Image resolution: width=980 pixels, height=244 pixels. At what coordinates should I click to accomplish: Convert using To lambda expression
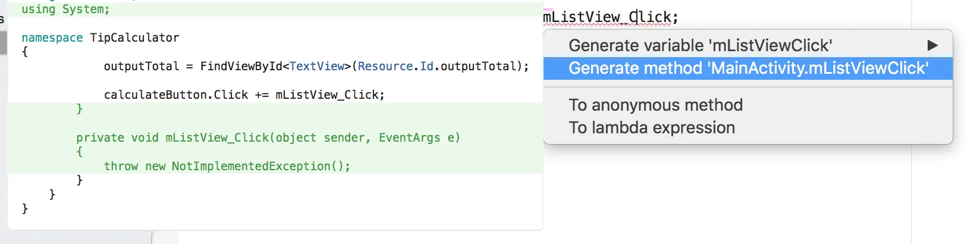pos(651,127)
